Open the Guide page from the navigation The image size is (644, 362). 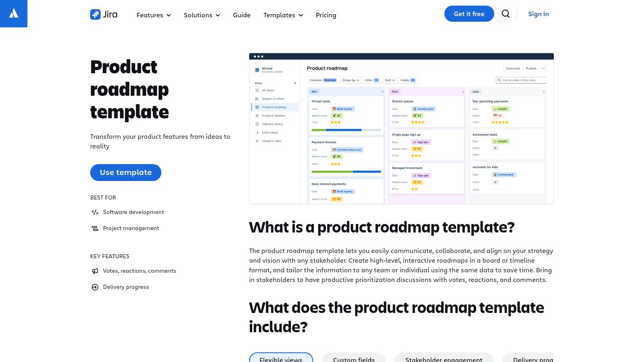(242, 15)
